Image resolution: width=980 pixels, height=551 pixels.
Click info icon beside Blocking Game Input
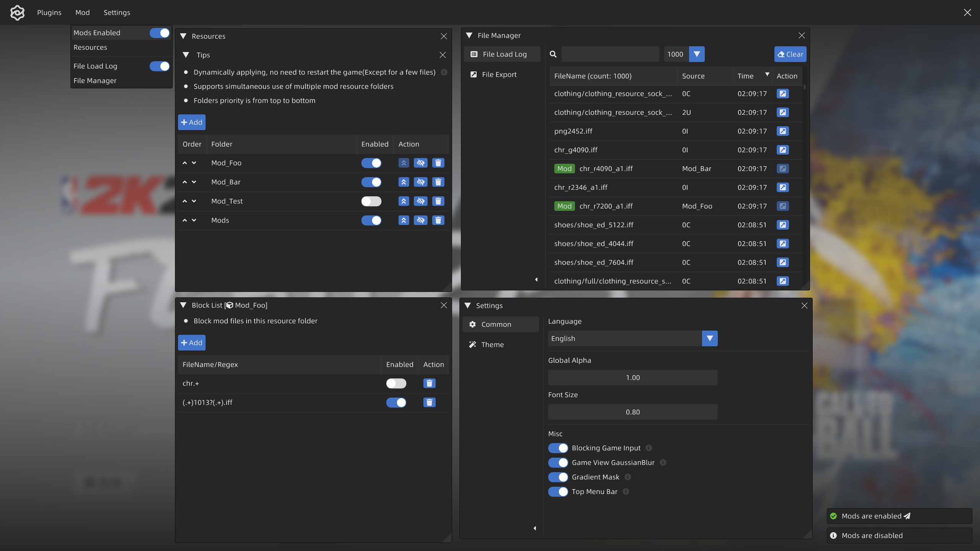[649, 448]
